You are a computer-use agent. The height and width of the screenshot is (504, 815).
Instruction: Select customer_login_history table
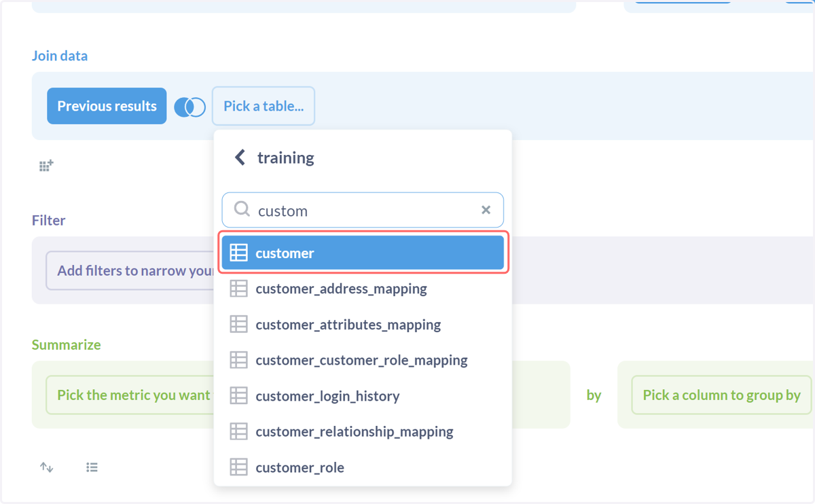pyautogui.click(x=363, y=396)
